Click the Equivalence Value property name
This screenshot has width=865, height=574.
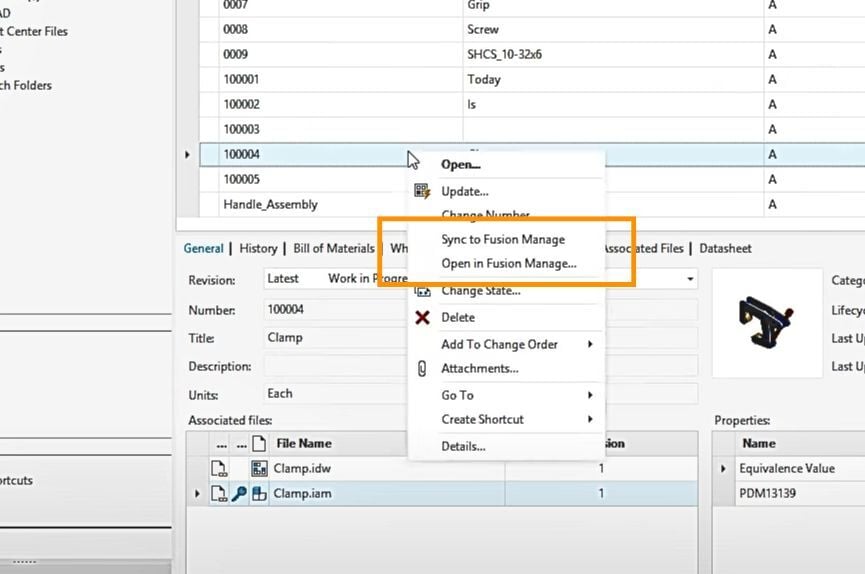pyautogui.click(x=787, y=469)
